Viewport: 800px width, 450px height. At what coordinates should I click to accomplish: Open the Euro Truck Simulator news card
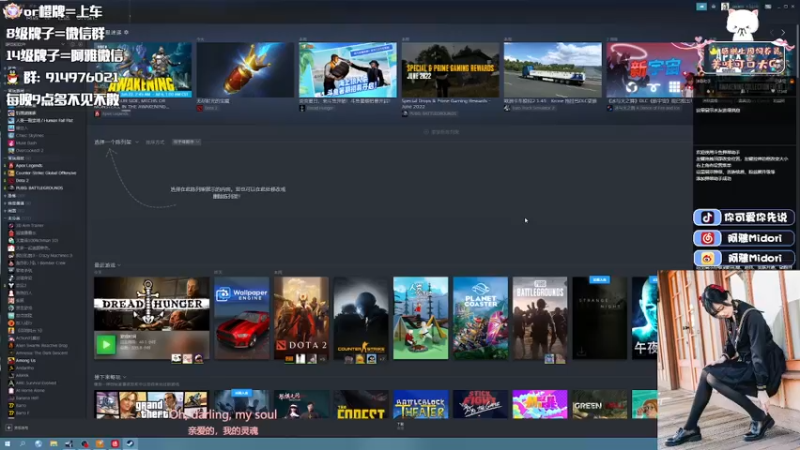coord(553,70)
